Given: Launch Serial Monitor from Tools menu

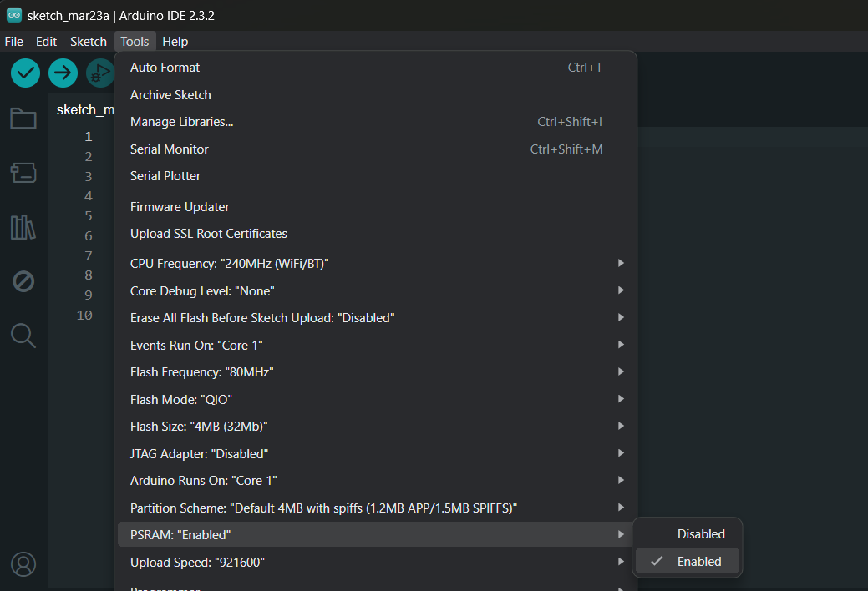Looking at the screenshot, I should 375,149.
